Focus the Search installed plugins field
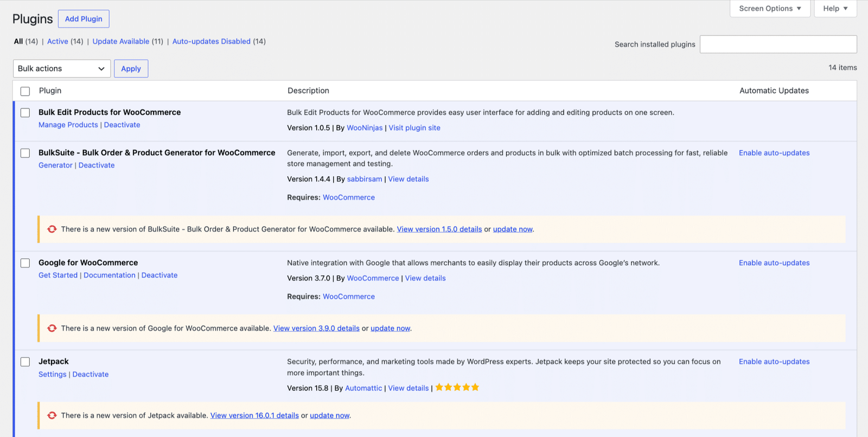868x437 pixels. click(778, 44)
